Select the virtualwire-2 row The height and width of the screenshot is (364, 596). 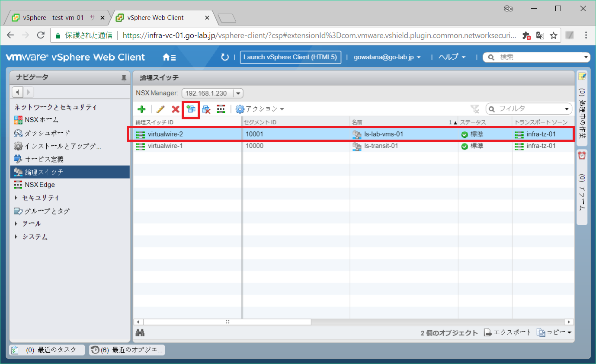353,134
